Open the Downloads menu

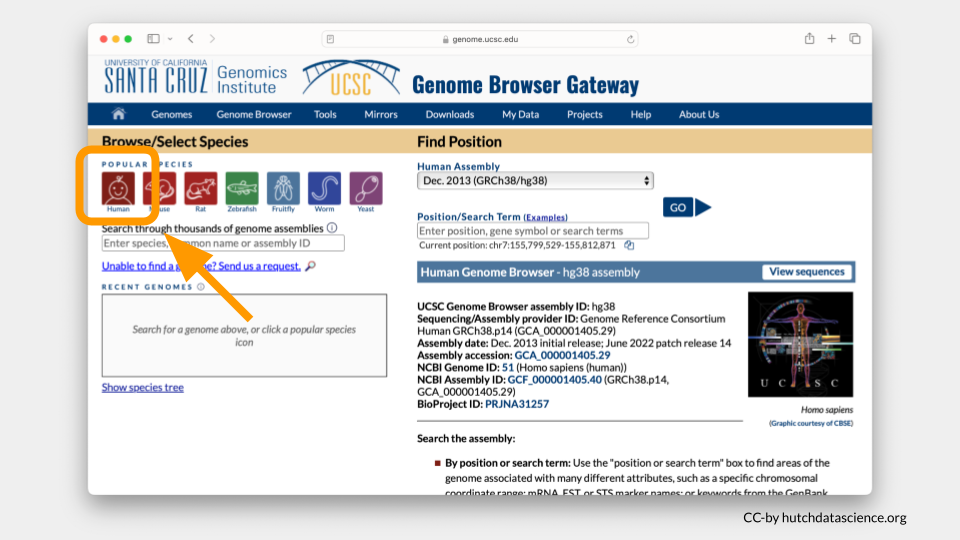coord(450,114)
